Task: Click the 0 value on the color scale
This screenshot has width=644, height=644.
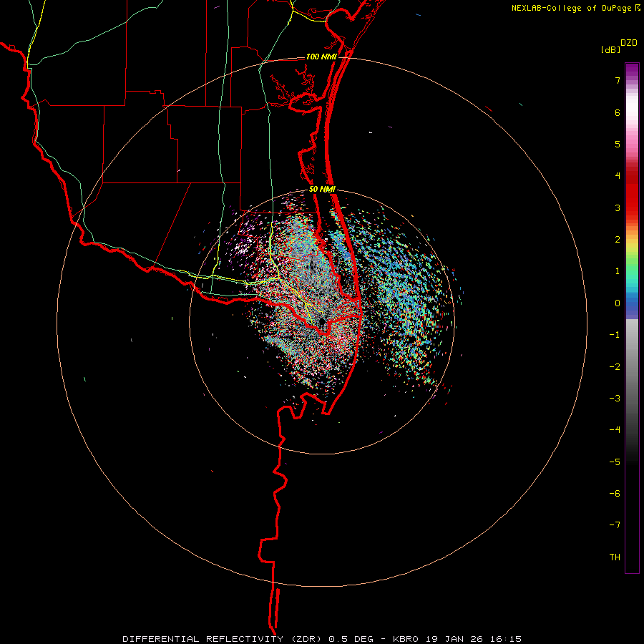Action: (618, 303)
